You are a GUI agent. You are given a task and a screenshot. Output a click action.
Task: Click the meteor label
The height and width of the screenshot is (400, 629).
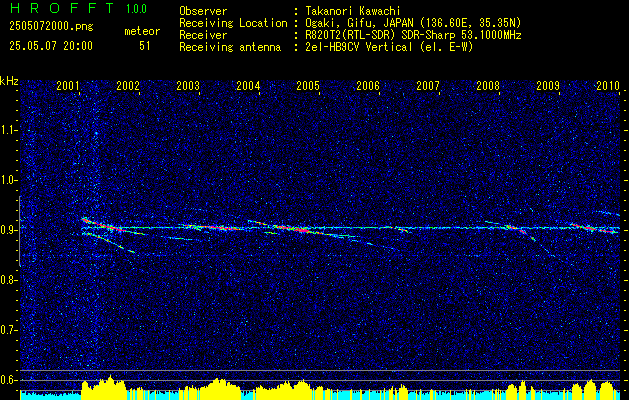142,31
